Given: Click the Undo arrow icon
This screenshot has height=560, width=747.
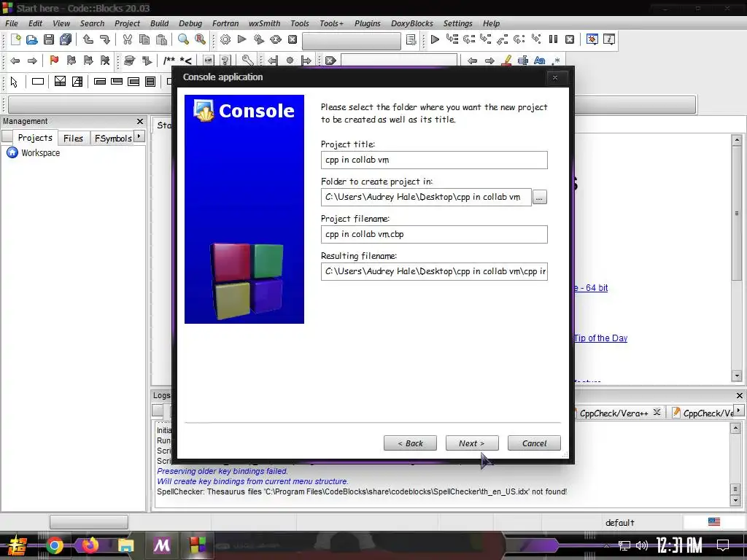Looking at the screenshot, I should pyautogui.click(x=88, y=39).
